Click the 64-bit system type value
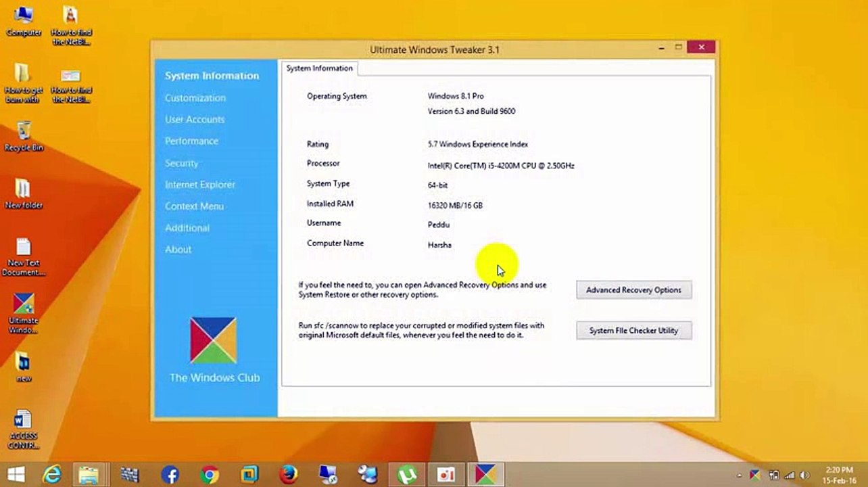 (x=437, y=185)
